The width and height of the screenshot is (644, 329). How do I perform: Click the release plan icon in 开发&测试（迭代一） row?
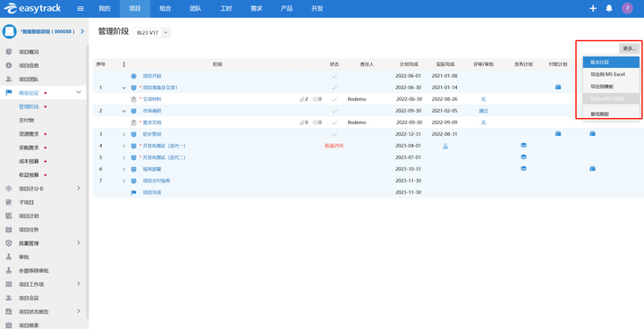pos(523,145)
